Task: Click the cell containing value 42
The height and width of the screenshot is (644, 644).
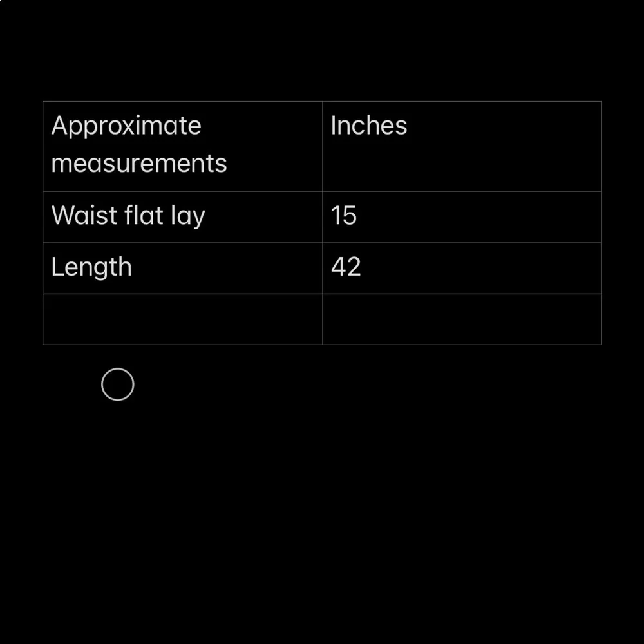Action: click(x=462, y=268)
